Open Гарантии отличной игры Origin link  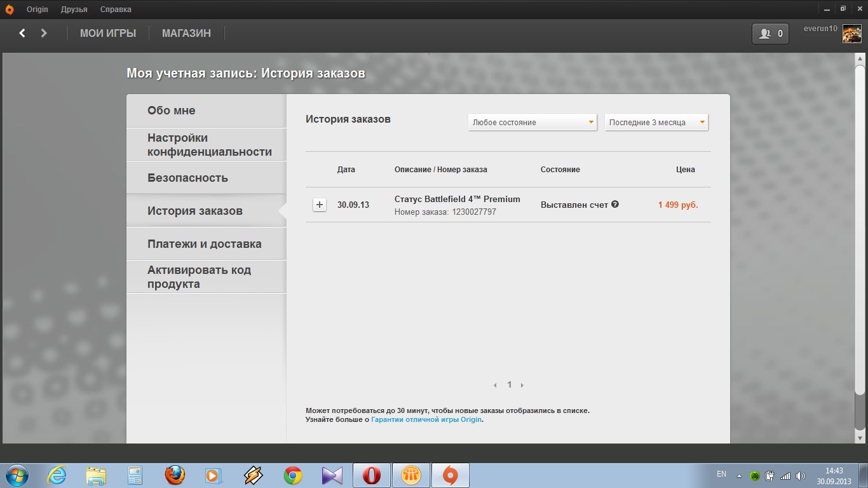click(426, 419)
